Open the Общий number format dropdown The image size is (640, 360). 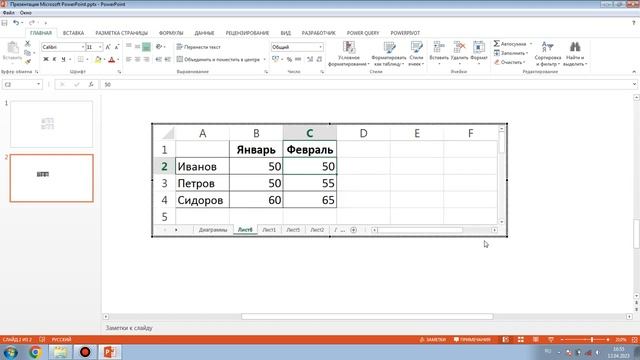320,47
